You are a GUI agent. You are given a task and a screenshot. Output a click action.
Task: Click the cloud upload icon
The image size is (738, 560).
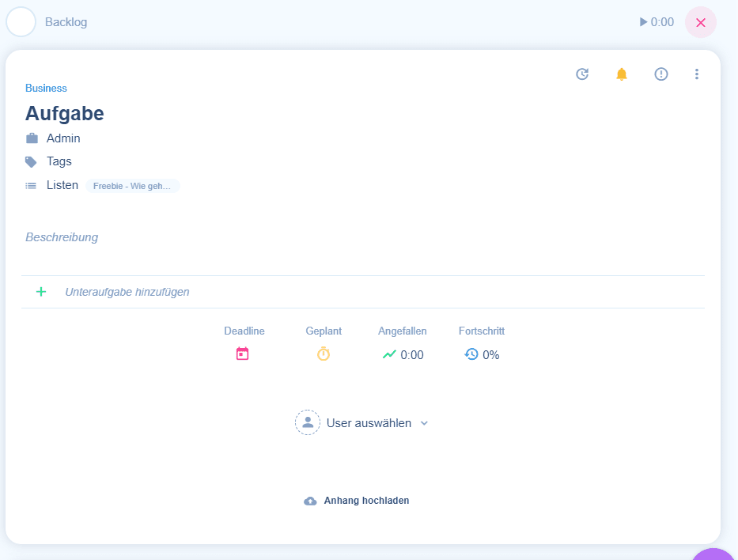[310, 501]
